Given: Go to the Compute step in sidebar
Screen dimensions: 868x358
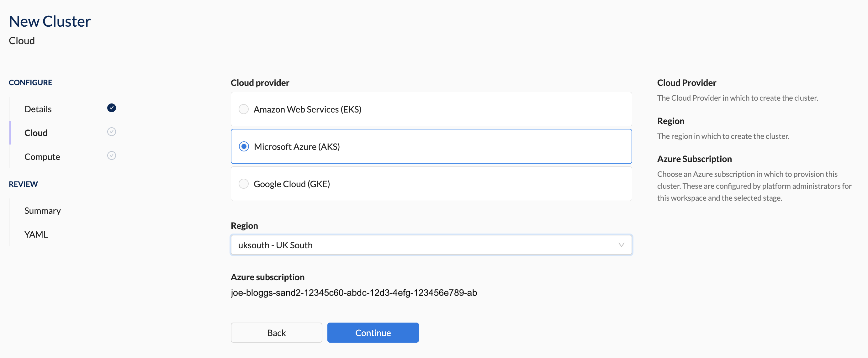Looking at the screenshot, I should (x=42, y=157).
